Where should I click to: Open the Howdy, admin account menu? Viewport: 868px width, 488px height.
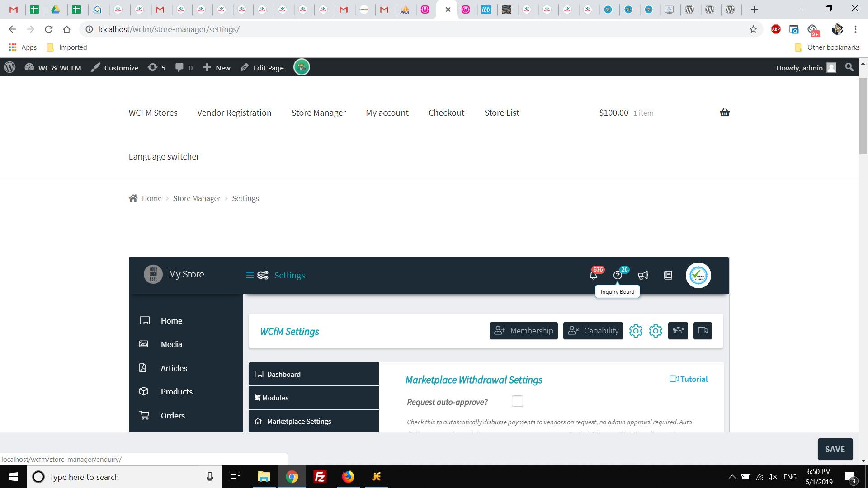tap(806, 67)
